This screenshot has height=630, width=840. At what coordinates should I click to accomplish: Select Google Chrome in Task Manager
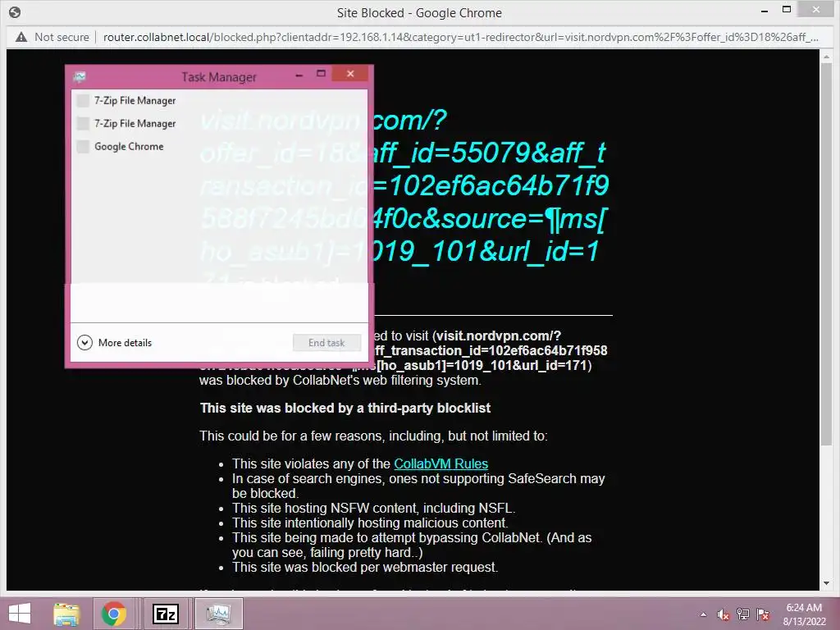[219, 146]
